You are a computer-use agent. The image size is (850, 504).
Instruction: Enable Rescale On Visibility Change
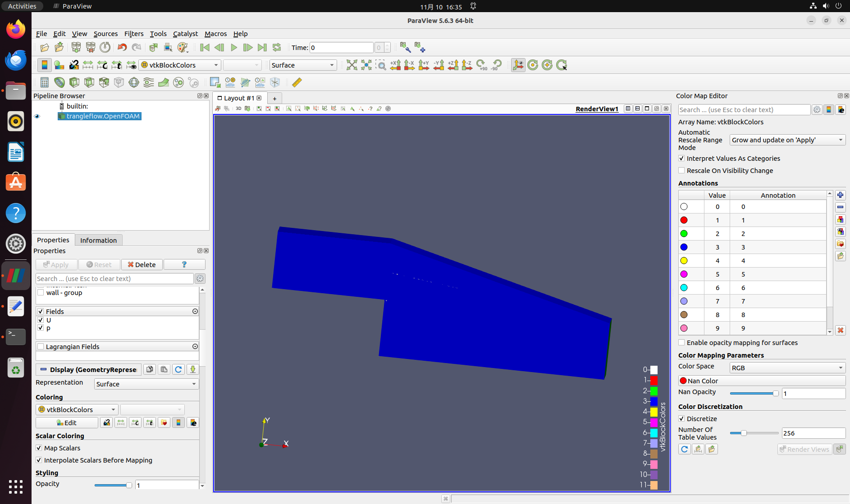682,170
